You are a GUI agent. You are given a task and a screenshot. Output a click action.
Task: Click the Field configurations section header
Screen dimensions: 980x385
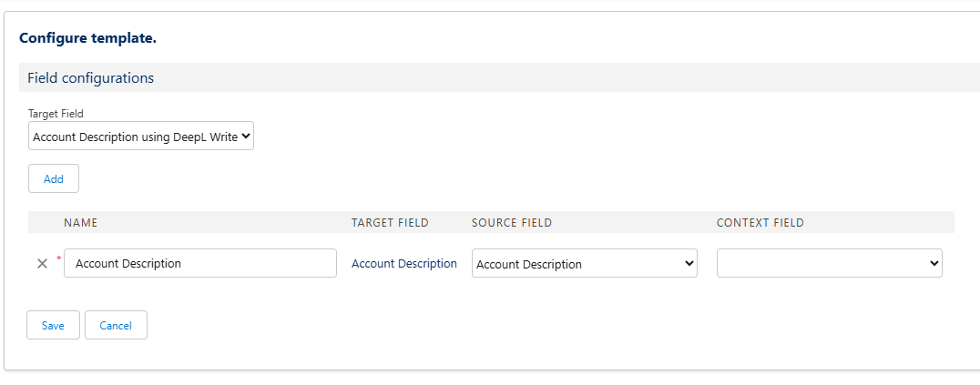click(90, 78)
